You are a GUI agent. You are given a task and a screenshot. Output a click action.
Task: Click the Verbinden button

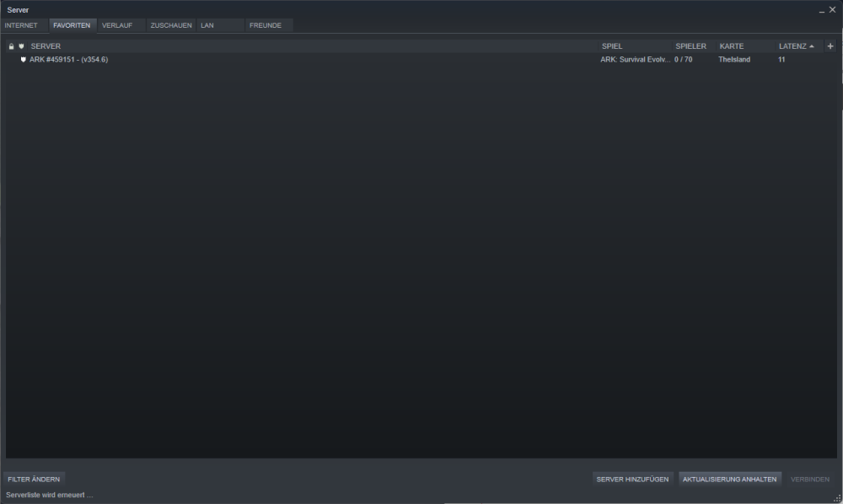pyautogui.click(x=810, y=480)
